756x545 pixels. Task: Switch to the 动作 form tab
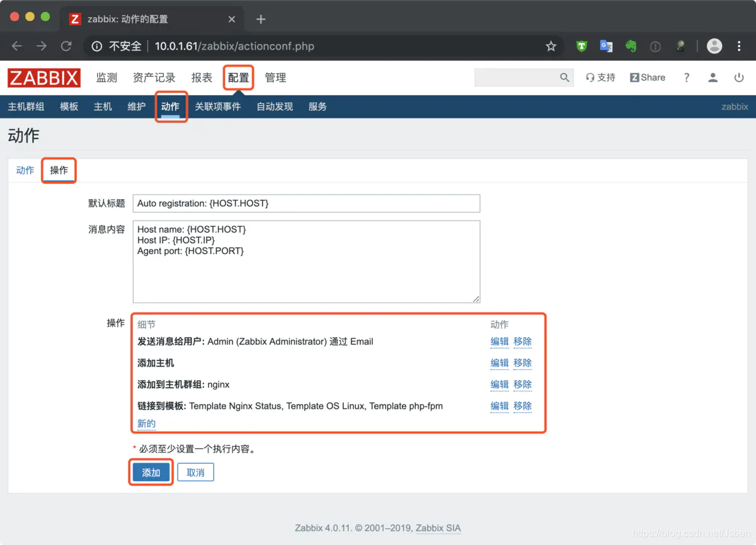(25, 170)
